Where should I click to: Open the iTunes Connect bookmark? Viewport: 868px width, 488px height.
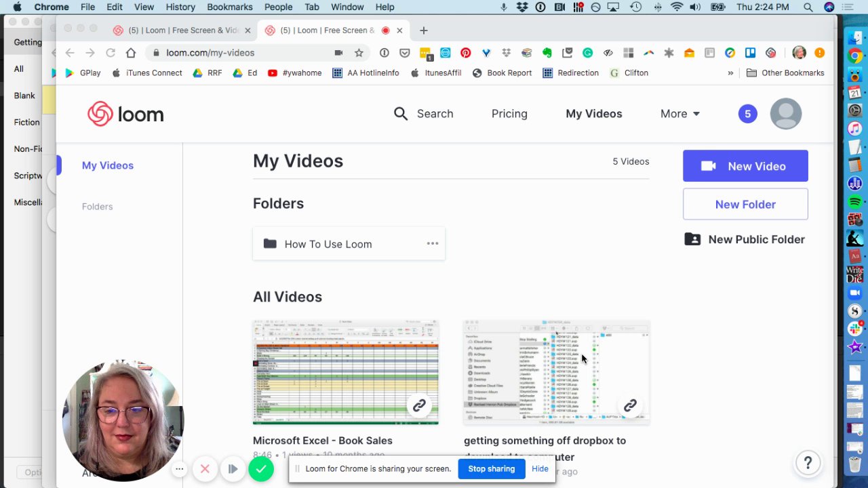click(x=146, y=73)
